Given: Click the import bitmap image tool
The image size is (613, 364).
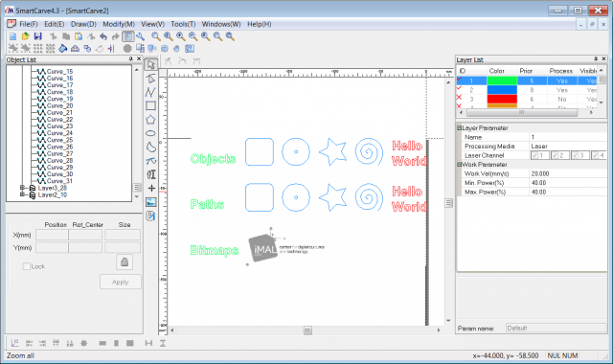Looking at the screenshot, I should (x=151, y=202).
